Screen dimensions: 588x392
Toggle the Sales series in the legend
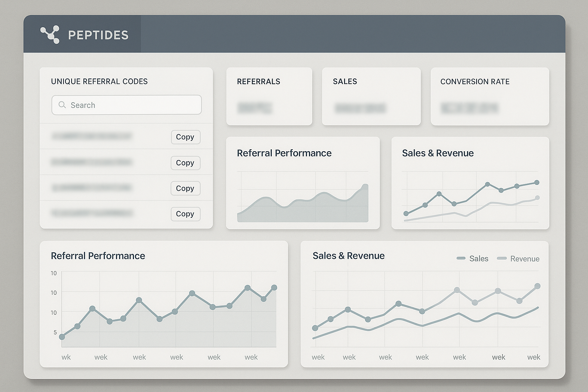[x=479, y=258]
